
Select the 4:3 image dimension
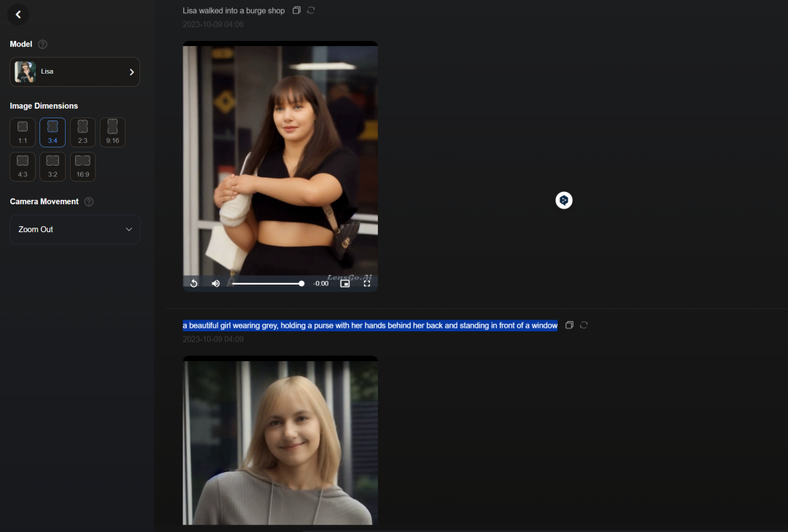click(23, 166)
